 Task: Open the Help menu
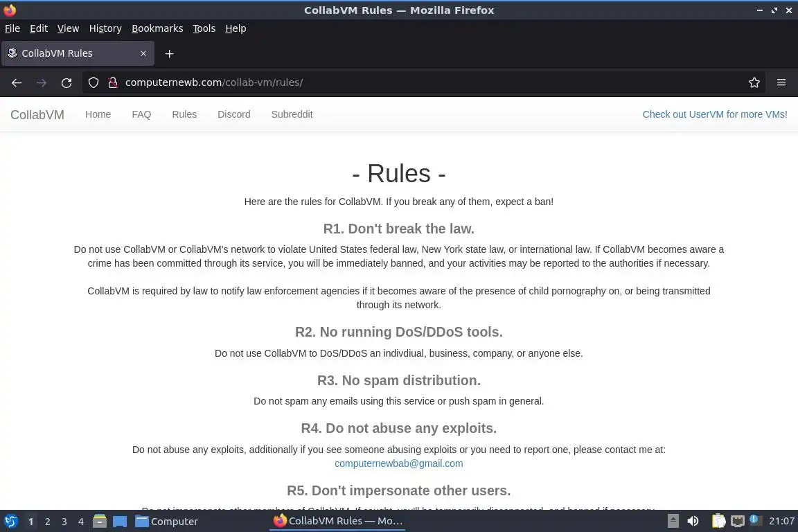coord(236,28)
